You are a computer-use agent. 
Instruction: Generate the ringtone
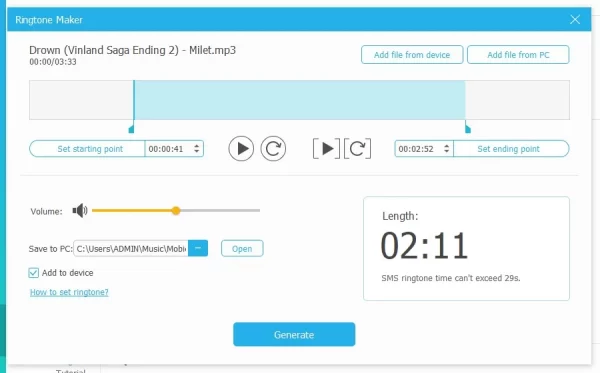click(294, 335)
